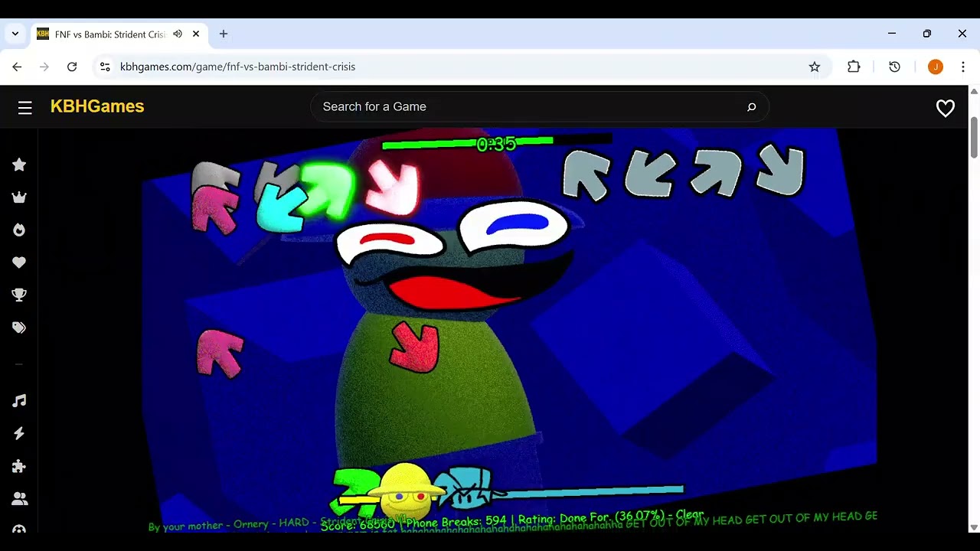980x551 pixels.
Task: Open the multiplayer people sidebar icon
Action: (19, 499)
